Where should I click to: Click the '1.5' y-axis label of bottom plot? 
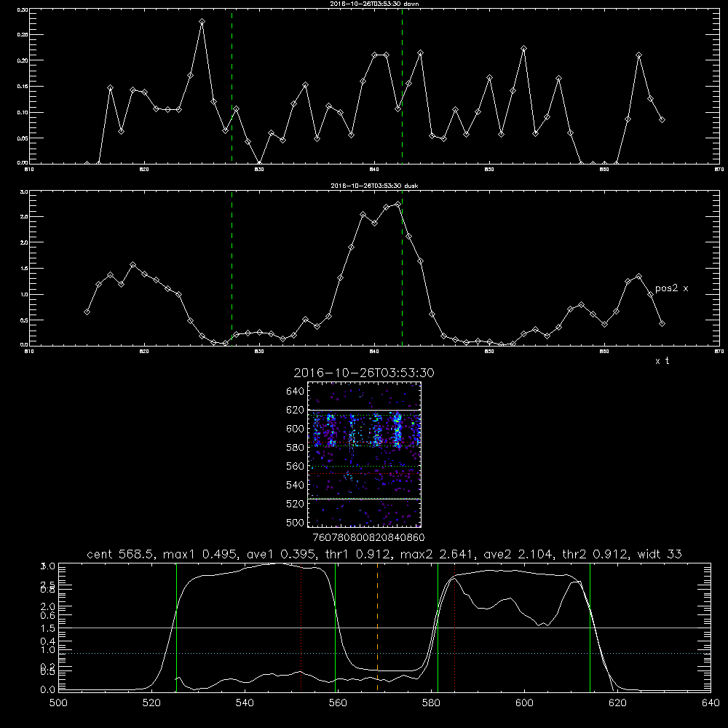[x=48, y=628]
